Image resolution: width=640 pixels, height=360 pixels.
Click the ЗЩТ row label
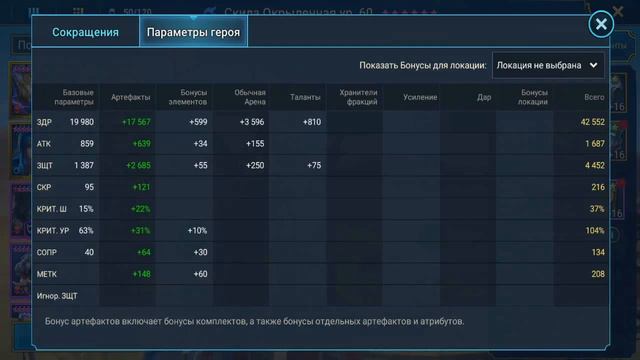(44, 165)
